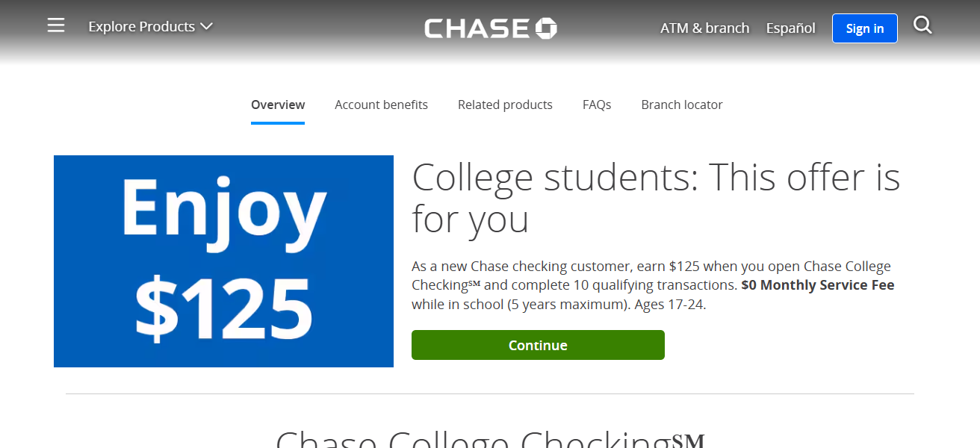This screenshot has height=448, width=980.
Task: Switch to the Account benefits tab
Action: (381, 105)
